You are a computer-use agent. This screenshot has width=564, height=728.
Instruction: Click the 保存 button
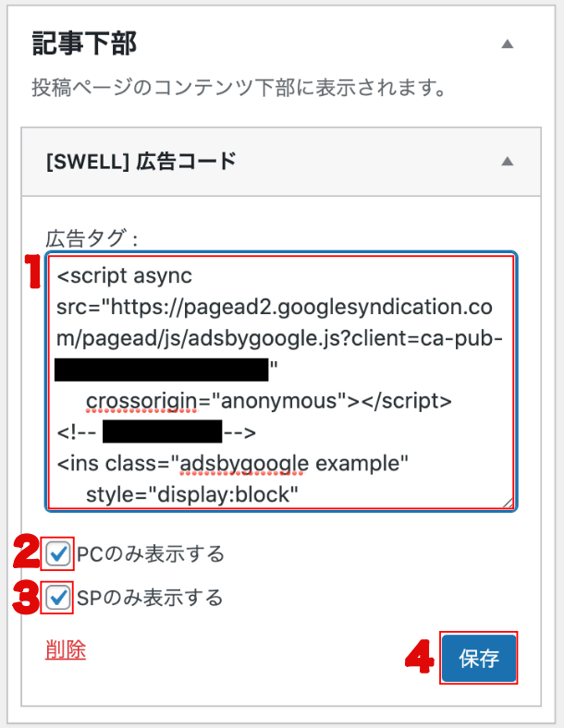tap(479, 658)
